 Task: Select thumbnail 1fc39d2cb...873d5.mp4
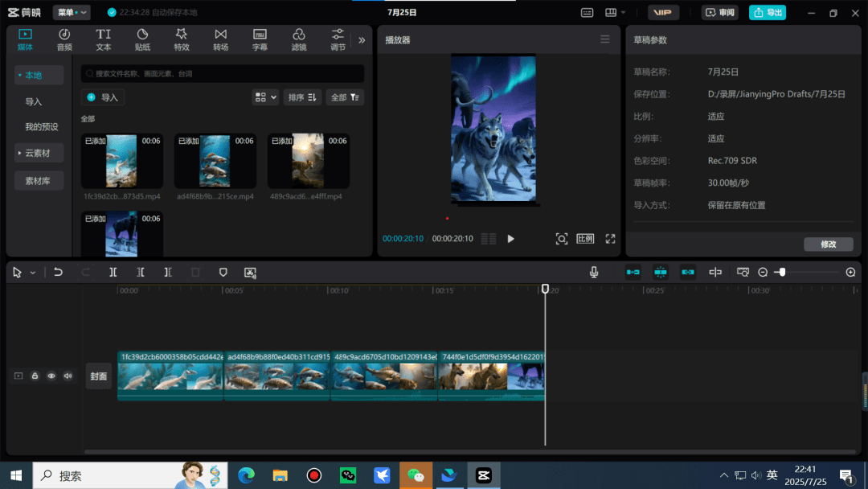coord(122,161)
